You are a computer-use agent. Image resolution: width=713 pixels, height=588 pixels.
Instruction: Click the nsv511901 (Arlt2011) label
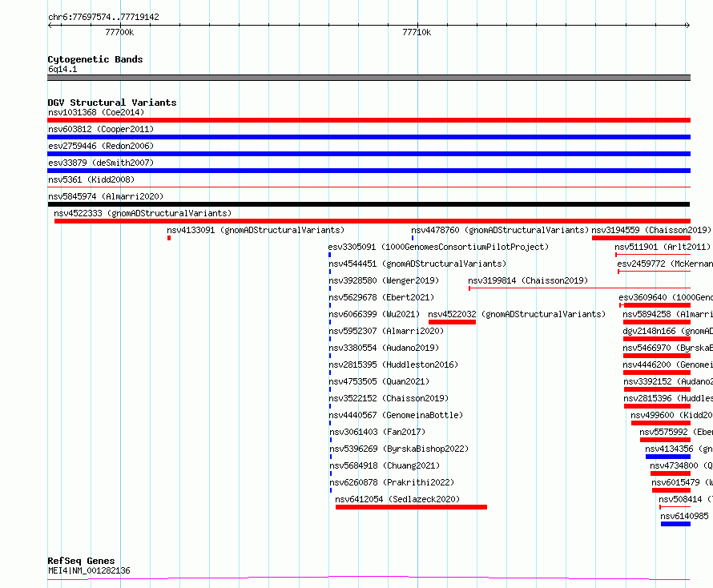[662, 247]
